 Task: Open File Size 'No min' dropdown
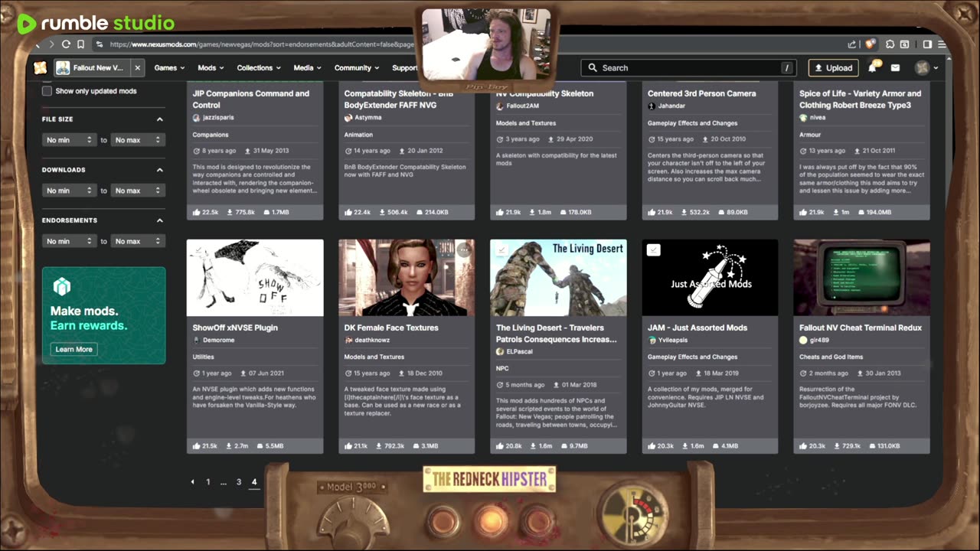69,140
